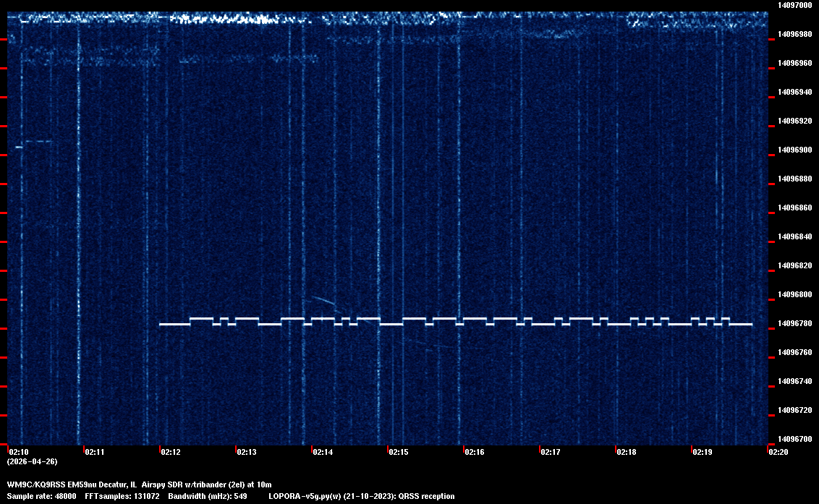Select the 02:15 time marker
The height and width of the screenshot is (504, 819).
pos(399,452)
